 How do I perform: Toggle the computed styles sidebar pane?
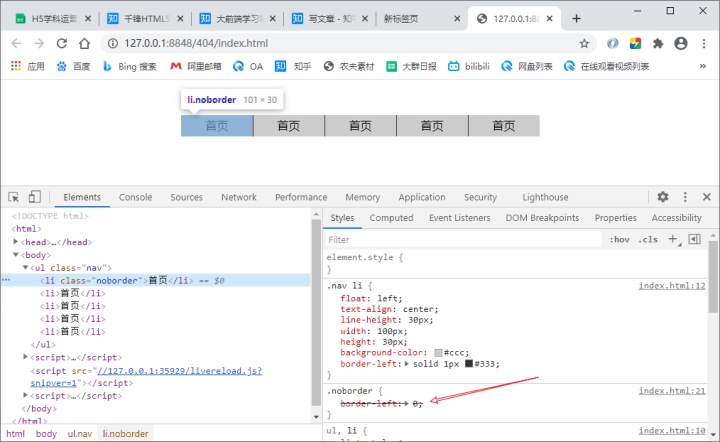tap(695, 239)
